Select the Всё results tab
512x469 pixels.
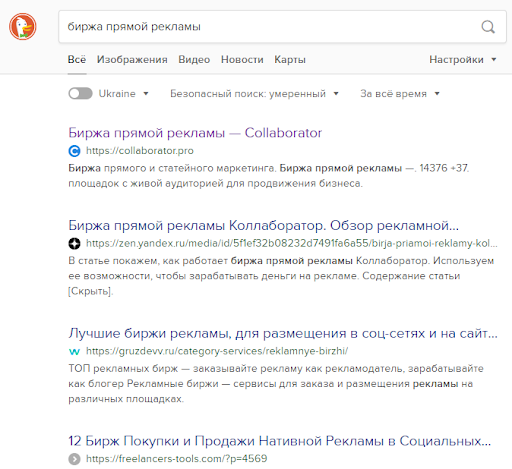point(77,59)
